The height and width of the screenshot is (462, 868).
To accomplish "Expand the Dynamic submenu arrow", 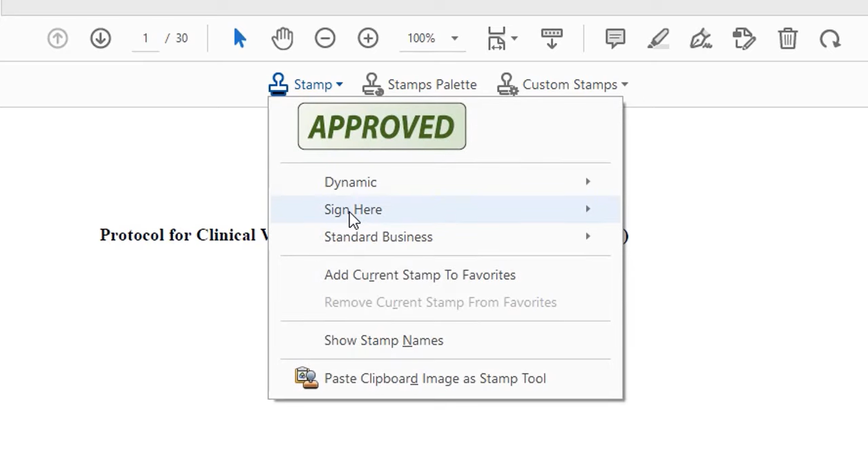I will [588, 182].
